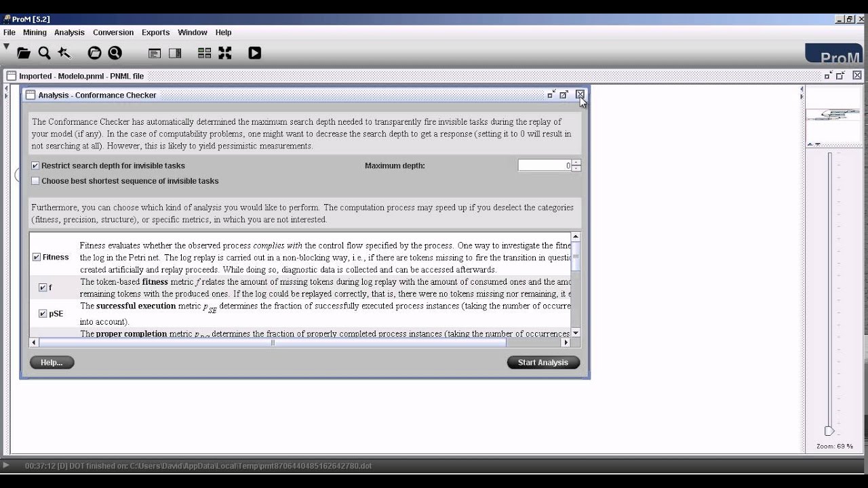Close the Conformance Checker frame
The height and width of the screenshot is (488, 868).
pos(580,95)
